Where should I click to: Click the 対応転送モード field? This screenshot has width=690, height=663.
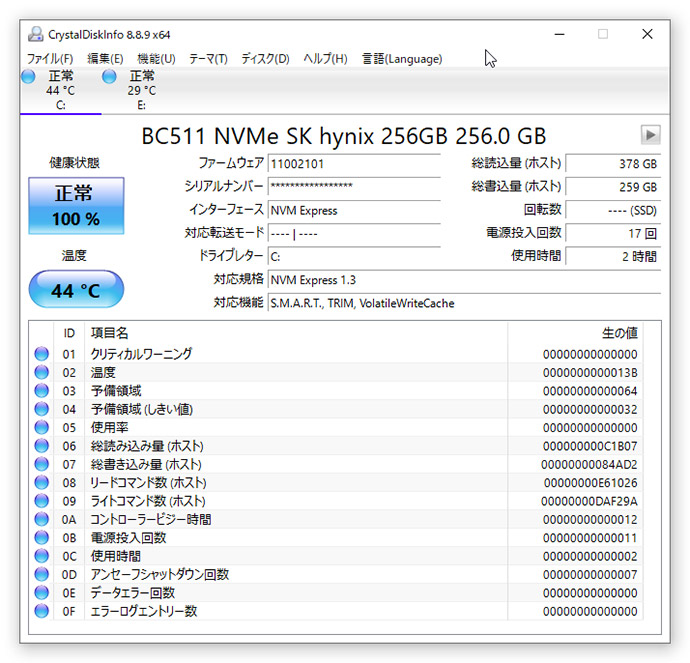(354, 234)
